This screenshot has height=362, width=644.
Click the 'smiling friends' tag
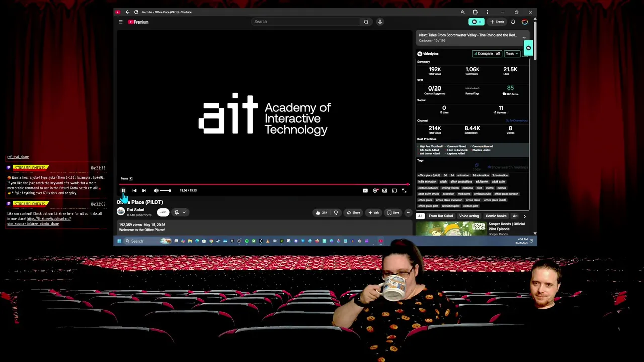click(450, 188)
